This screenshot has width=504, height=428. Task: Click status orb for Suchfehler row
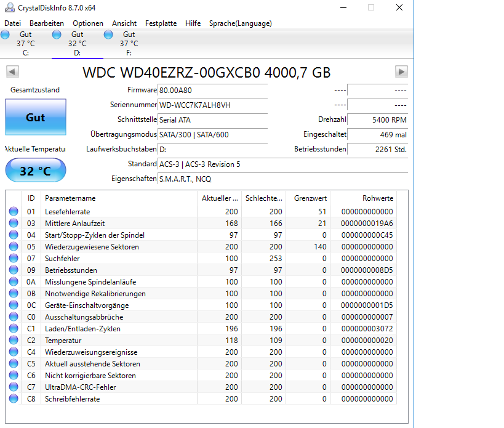(14, 258)
